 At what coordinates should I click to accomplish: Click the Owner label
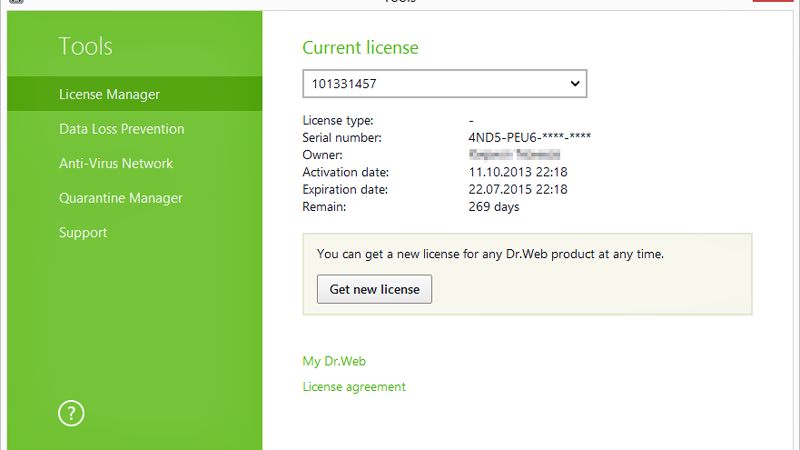(322, 155)
